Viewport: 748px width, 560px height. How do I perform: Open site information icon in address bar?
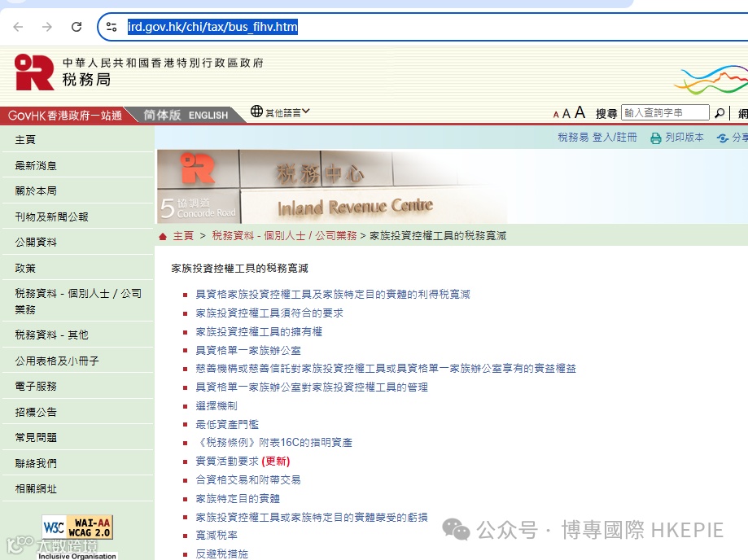pyautogui.click(x=112, y=27)
